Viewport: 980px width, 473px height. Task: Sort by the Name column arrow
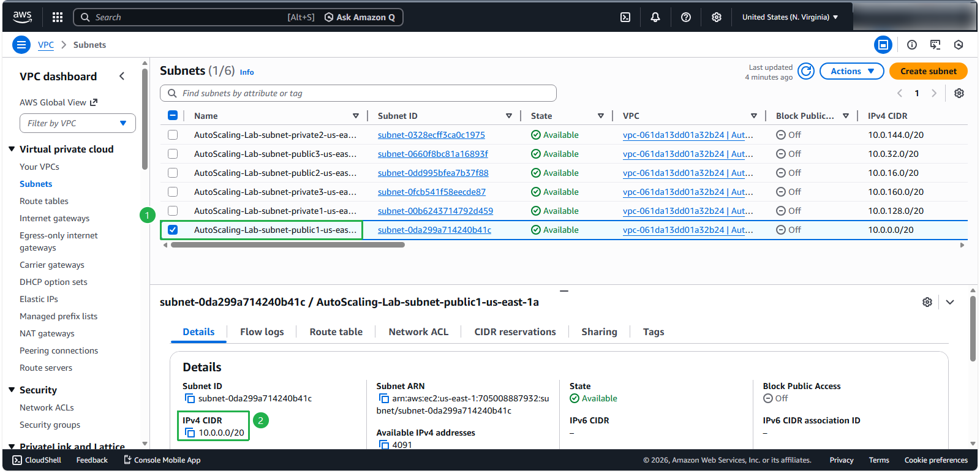coord(356,116)
